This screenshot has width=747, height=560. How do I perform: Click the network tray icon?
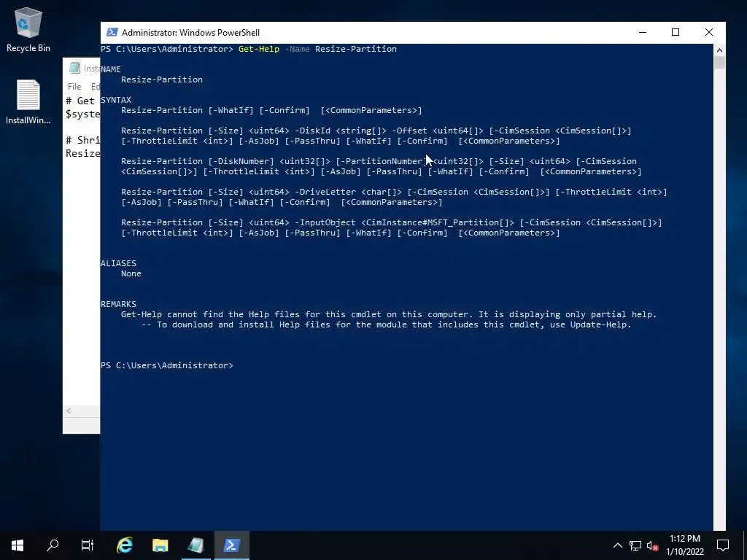point(635,545)
